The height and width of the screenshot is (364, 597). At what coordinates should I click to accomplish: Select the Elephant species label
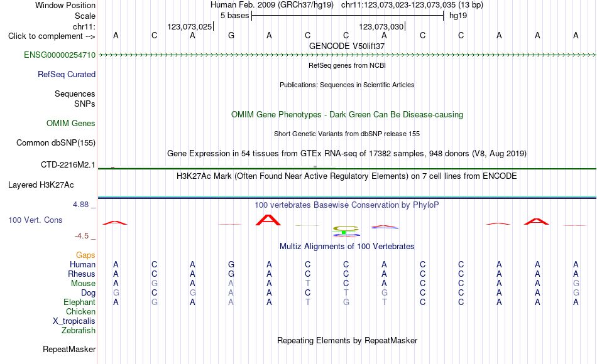[79, 302]
